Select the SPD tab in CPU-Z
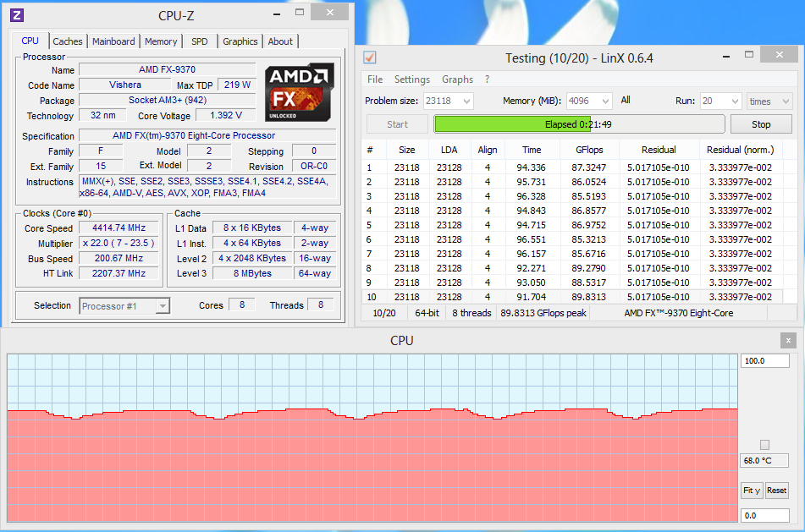Image resolution: width=805 pixels, height=532 pixels. (200, 41)
